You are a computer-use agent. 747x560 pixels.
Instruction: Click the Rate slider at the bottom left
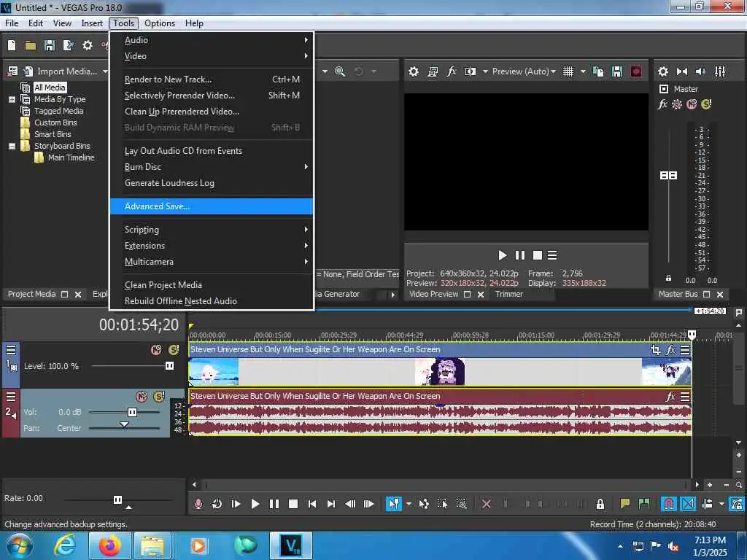[x=117, y=499]
